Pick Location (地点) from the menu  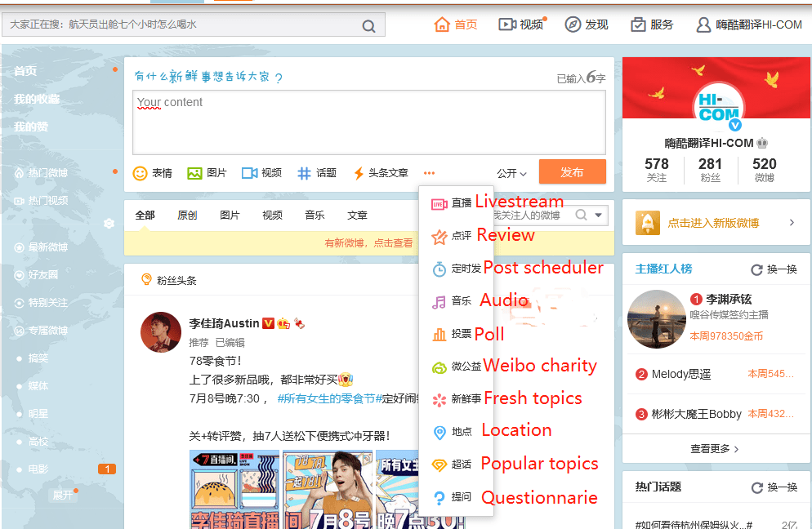tap(452, 431)
